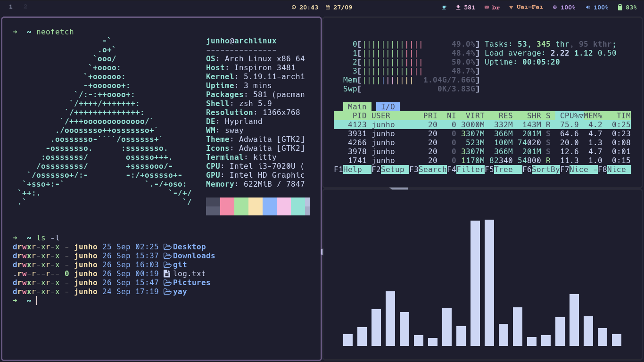Open the F6 SortBy menu in htop
644x362 pixels.
[541, 170]
